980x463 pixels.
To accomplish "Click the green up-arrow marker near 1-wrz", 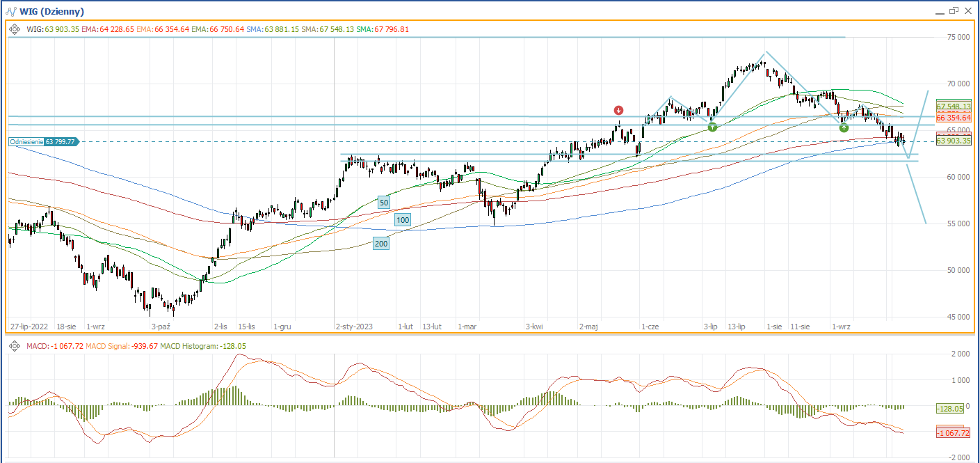I will click(x=844, y=127).
